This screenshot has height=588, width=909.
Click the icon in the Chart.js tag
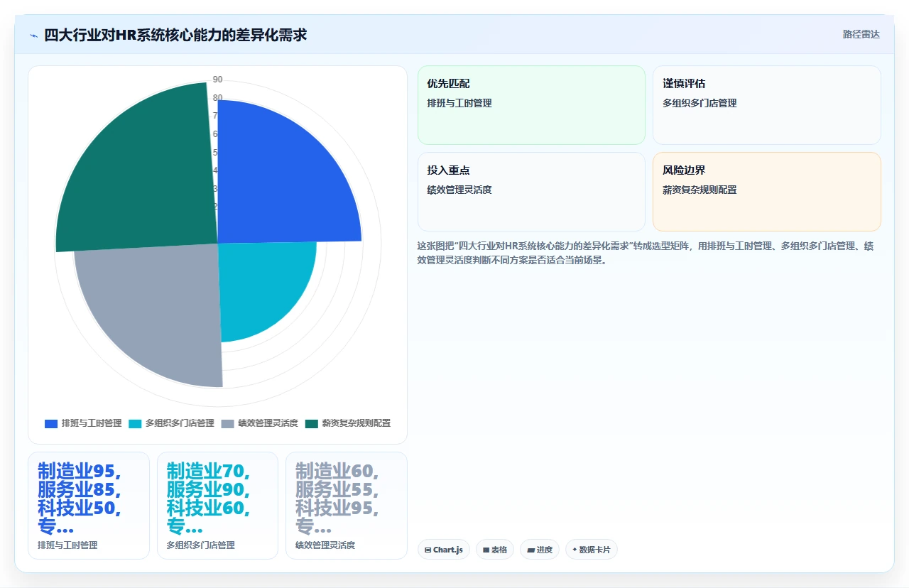click(428, 550)
